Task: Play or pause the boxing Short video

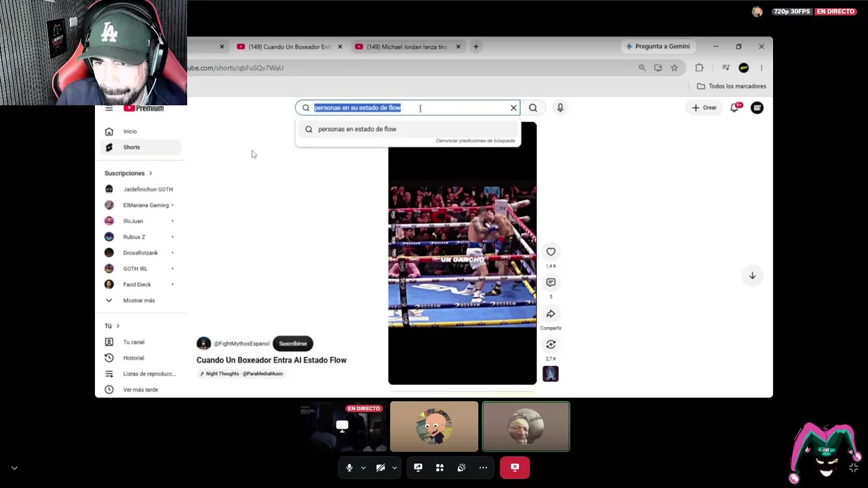Action: [x=462, y=253]
